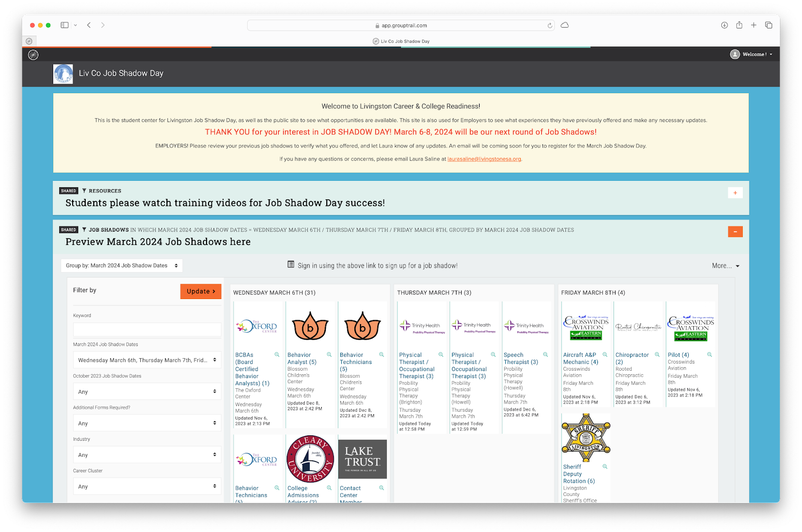The height and width of the screenshot is (532, 802).
Task: Open the Welcome user menu
Action: point(751,54)
